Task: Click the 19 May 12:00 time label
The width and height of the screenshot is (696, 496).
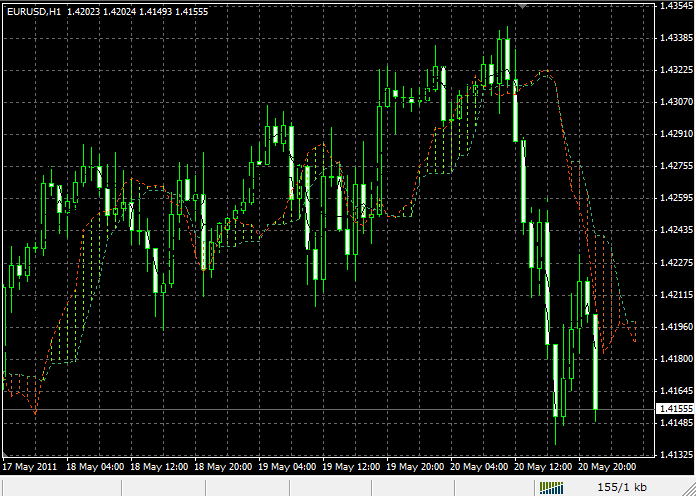Action: pos(352,467)
